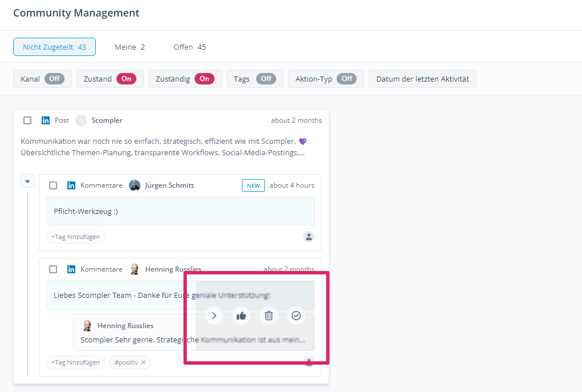Image resolution: width=582 pixels, height=392 pixels.
Task: Click the thumbs-up like icon
Action: tap(241, 316)
